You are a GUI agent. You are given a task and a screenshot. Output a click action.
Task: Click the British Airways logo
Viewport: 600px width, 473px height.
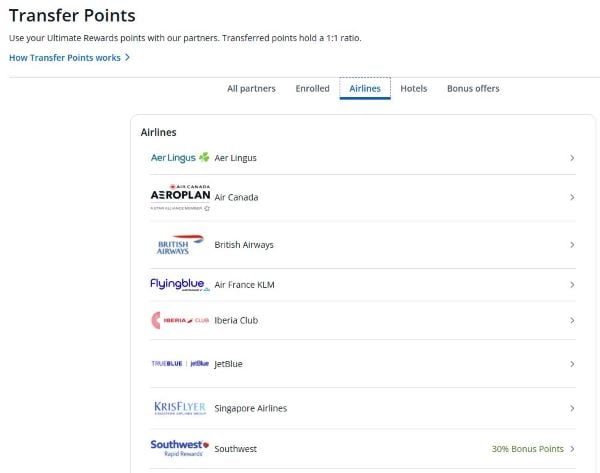[x=180, y=245]
